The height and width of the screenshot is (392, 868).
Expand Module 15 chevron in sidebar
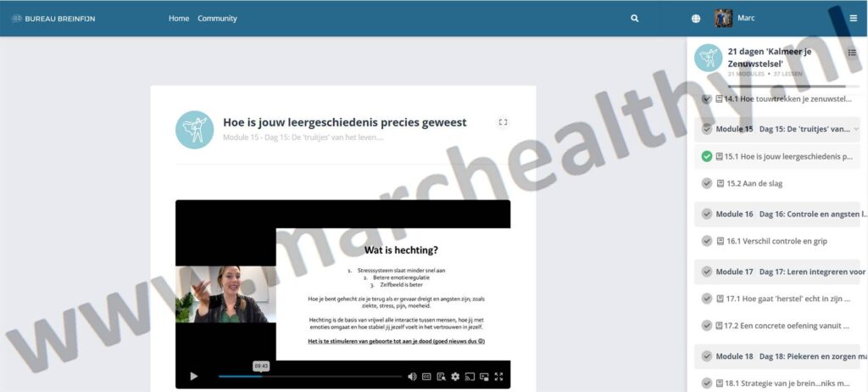[x=855, y=129]
